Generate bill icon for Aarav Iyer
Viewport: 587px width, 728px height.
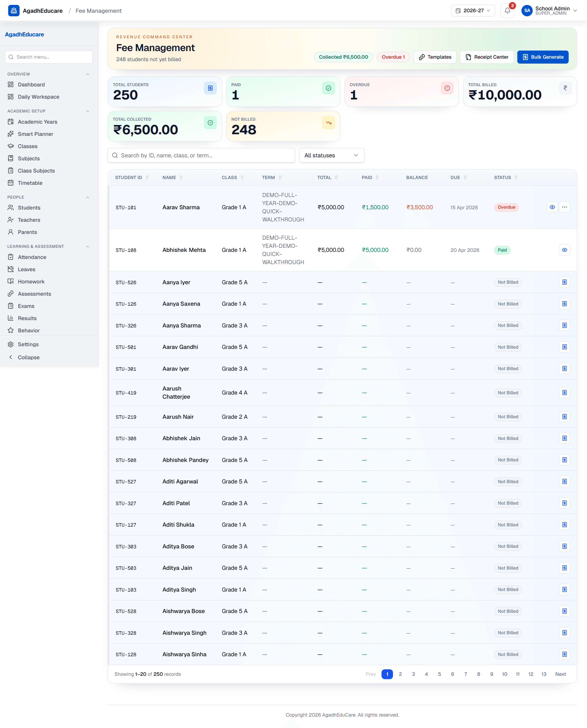564,368
